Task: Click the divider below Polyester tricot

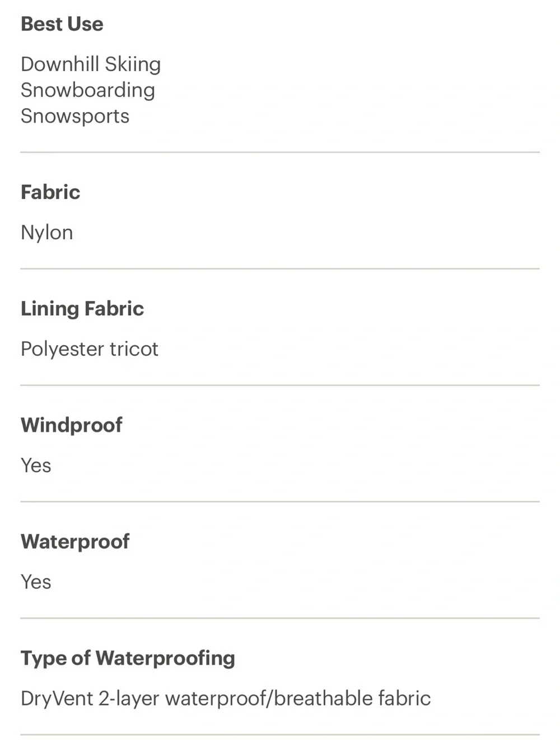Action: tap(280, 385)
